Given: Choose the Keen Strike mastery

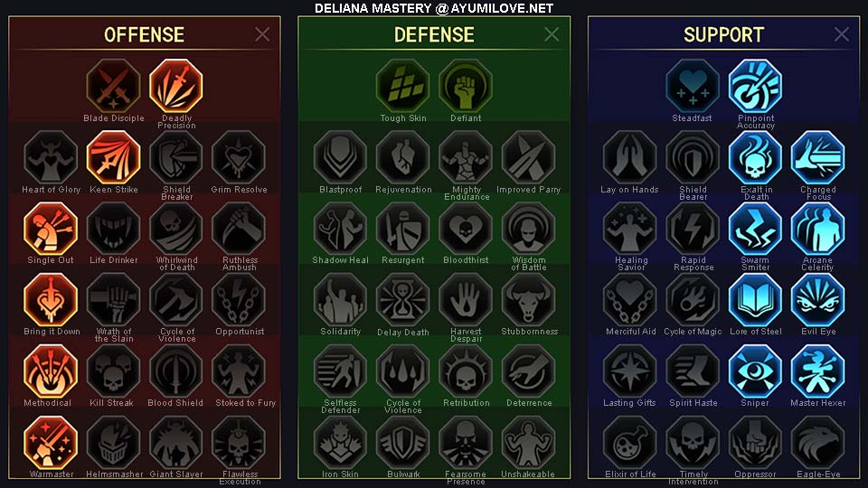Looking at the screenshot, I should [x=114, y=157].
